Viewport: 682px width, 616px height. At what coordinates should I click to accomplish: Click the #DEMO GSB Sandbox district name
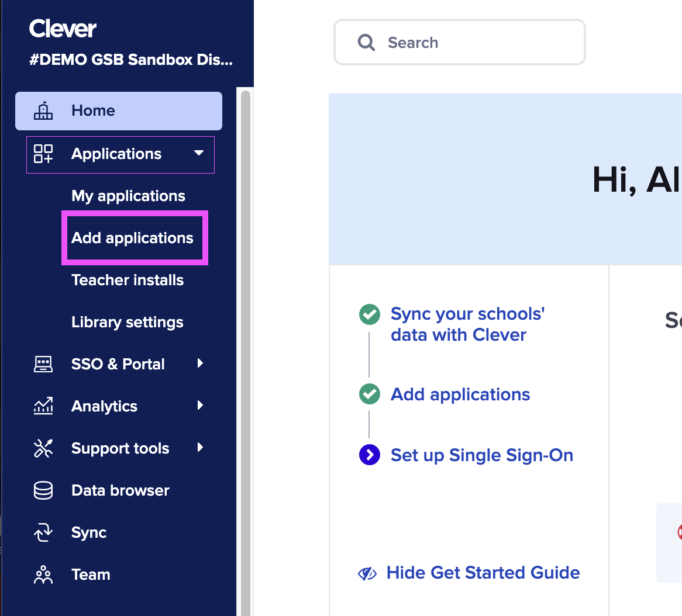tap(131, 60)
